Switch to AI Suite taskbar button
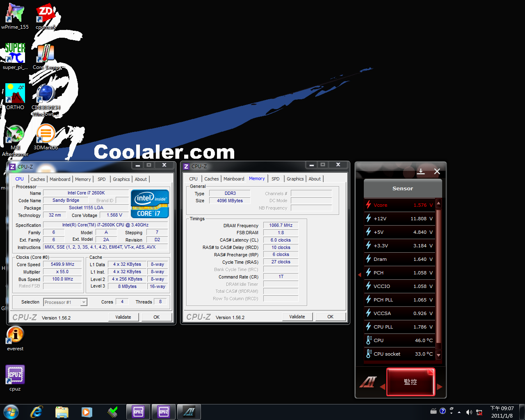The width and height of the screenshot is (525, 420). coord(189,412)
